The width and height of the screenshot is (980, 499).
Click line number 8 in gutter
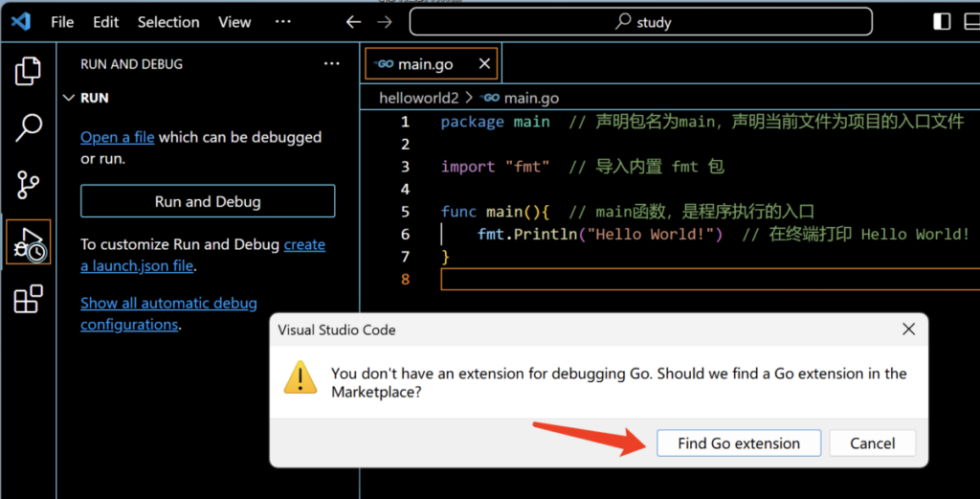coord(405,280)
